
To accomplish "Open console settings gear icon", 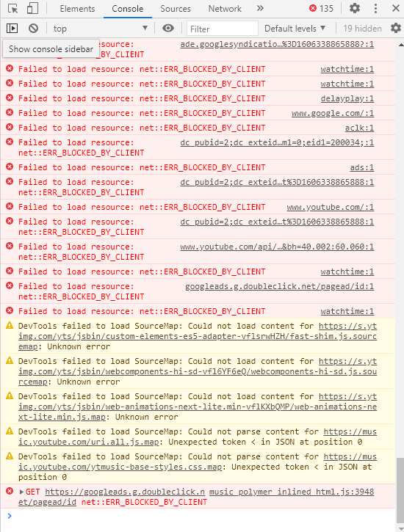I will coord(396,28).
